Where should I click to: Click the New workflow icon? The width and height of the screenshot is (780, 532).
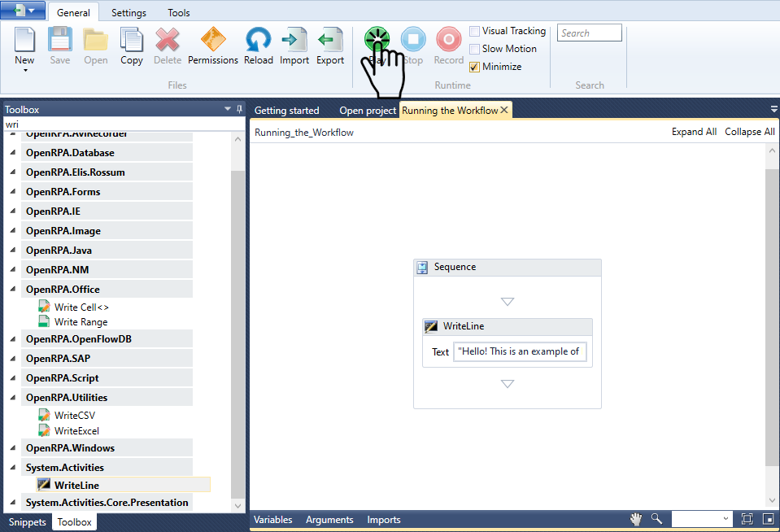tap(24, 40)
